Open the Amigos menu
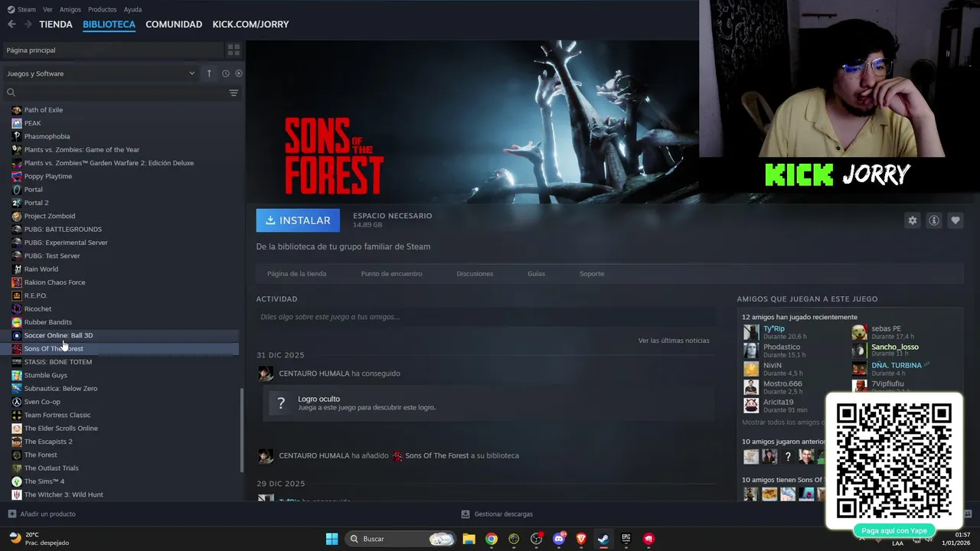The image size is (980, 551). pyautogui.click(x=70, y=9)
